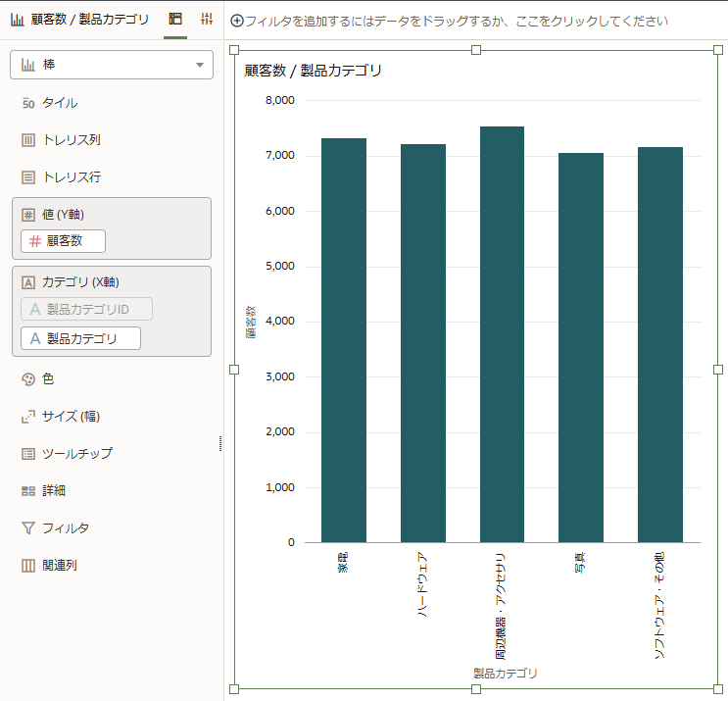Click the 周辺機器・アクセサリ axis label

coord(501,606)
